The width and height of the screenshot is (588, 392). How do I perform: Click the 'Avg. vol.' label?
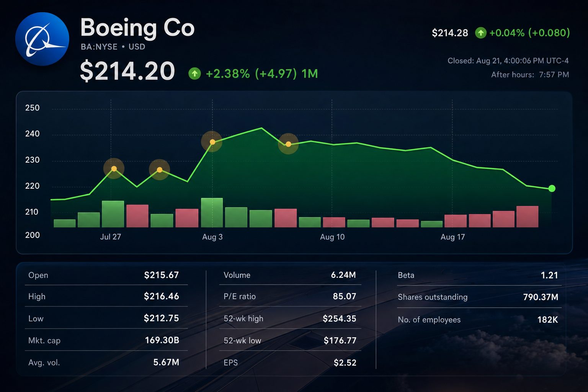(x=44, y=363)
